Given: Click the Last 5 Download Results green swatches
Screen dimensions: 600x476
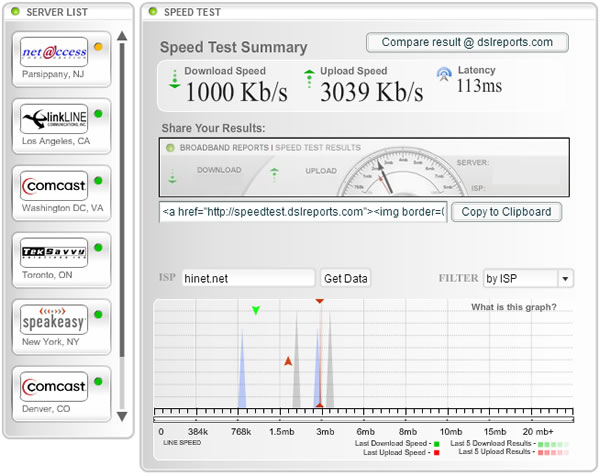Looking at the screenshot, I should click(553, 444).
